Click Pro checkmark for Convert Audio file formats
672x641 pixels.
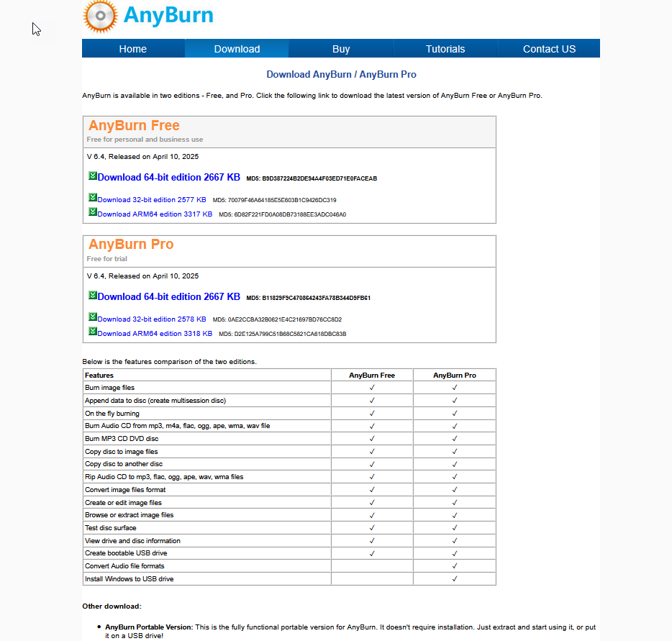point(455,566)
